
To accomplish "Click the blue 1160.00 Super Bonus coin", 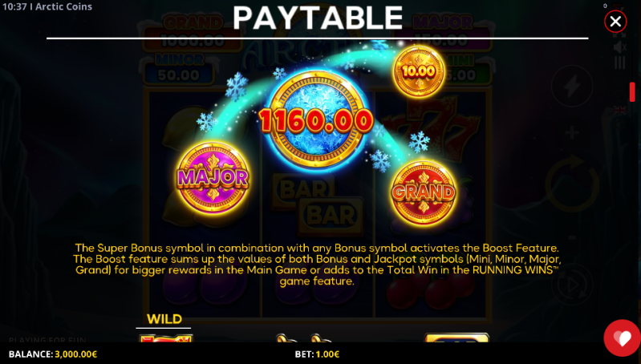I will pos(316,119).
